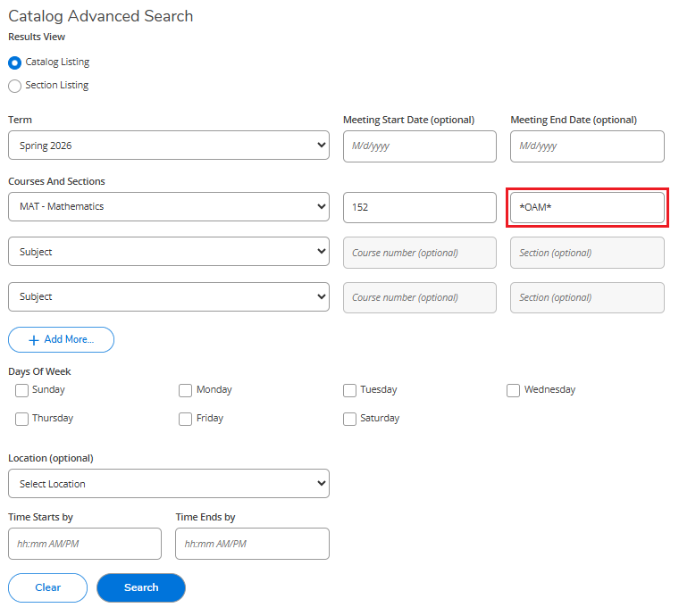Expand the third Subject dropdown
Screen dimensions: 679x616
pyautogui.click(x=168, y=296)
